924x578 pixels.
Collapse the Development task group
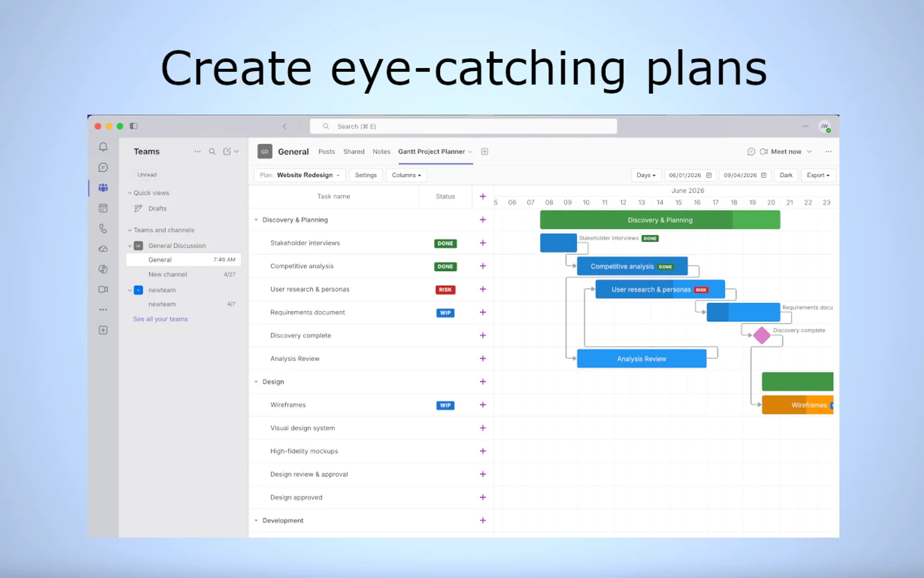point(256,521)
